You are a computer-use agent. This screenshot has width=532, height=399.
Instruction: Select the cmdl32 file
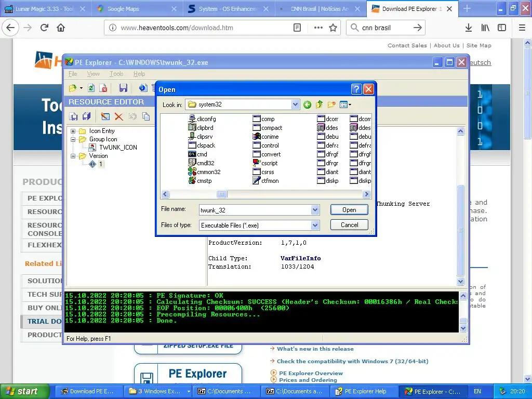[202, 163]
